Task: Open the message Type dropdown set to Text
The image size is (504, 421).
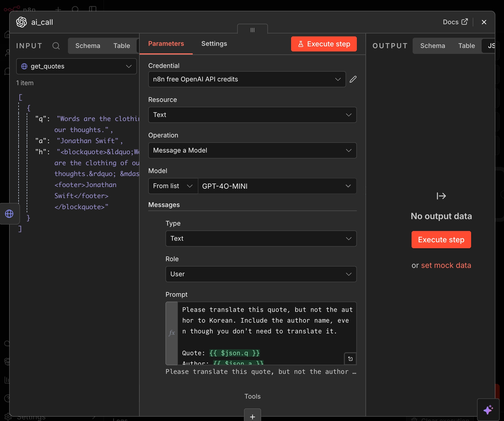Action: (261, 239)
